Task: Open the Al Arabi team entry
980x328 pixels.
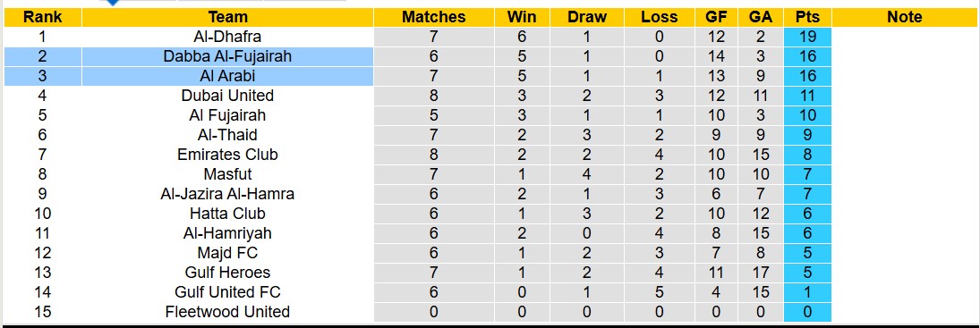Action: 227,76
